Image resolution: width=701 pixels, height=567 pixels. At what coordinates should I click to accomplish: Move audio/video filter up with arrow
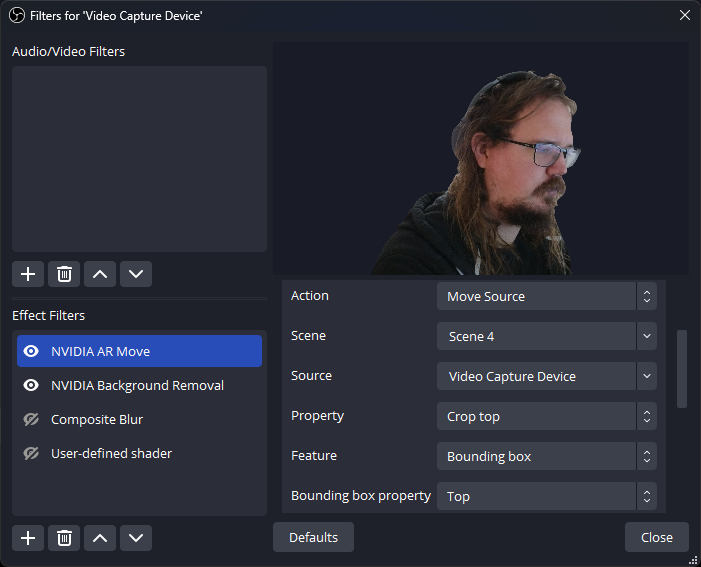click(x=100, y=274)
